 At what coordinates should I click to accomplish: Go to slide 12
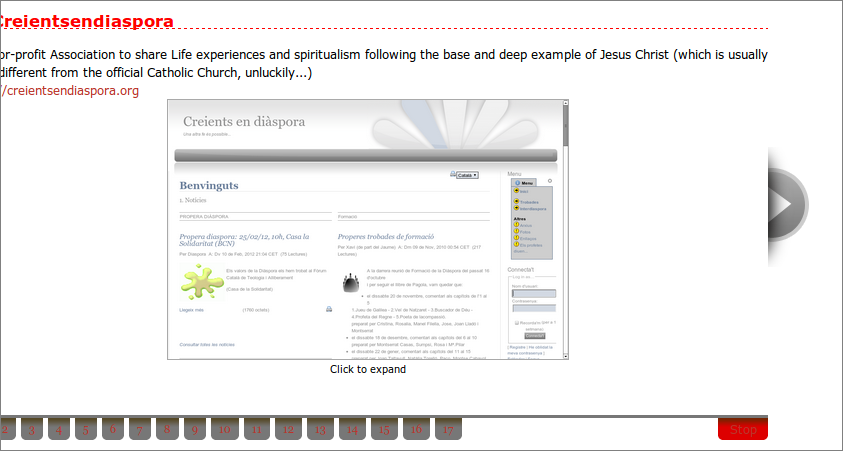click(x=287, y=430)
